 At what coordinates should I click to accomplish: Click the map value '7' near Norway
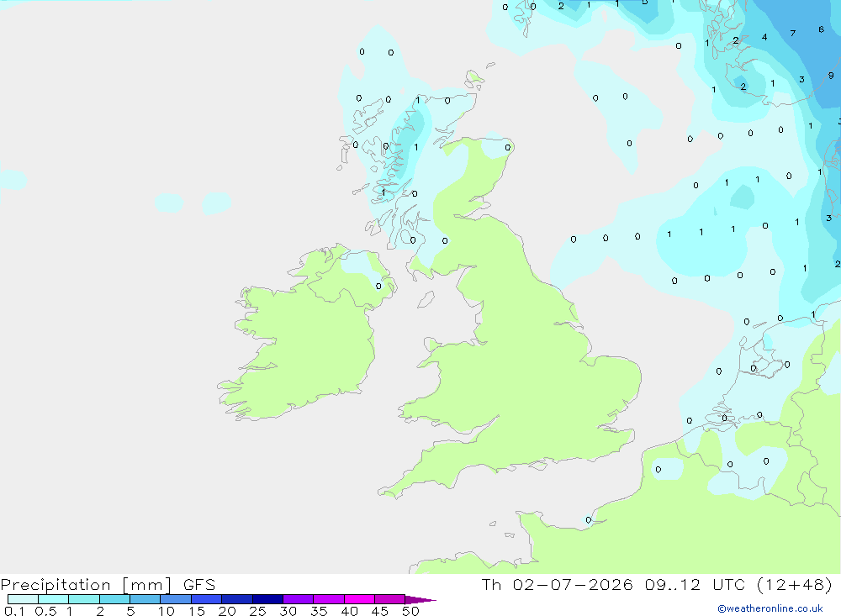pos(793,34)
